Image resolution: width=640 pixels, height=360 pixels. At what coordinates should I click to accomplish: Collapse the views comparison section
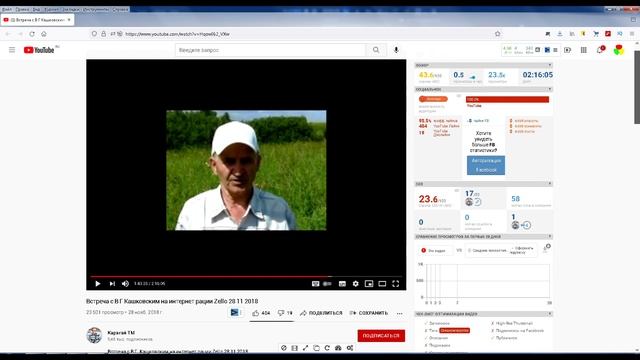[x=550, y=237]
